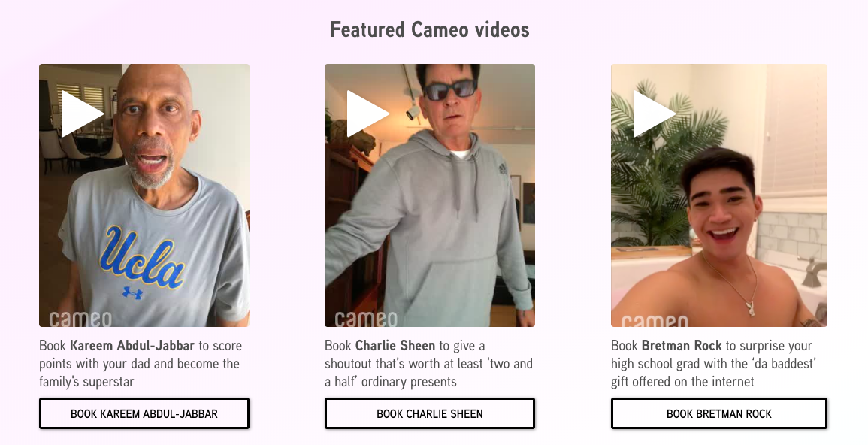Image resolution: width=868 pixels, height=445 pixels.
Task: Click the sunglasses in the middle video thumbnail
Action: 450,89
